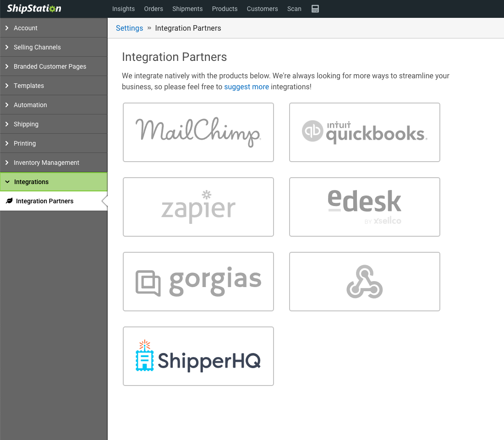The width and height of the screenshot is (504, 440).
Task: Open the Intuit QuickBooks integration tile
Action: click(x=364, y=132)
